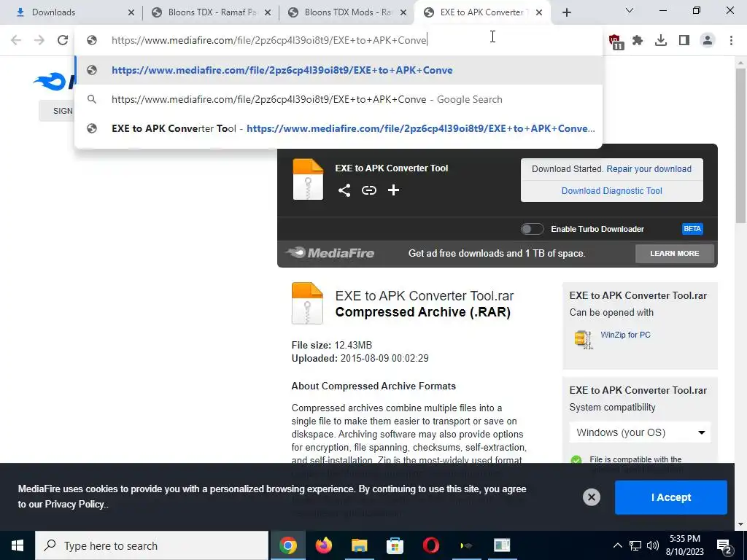Click About Compressed Archive Formats heading
Image resolution: width=747 pixels, height=560 pixels.
[373, 386]
